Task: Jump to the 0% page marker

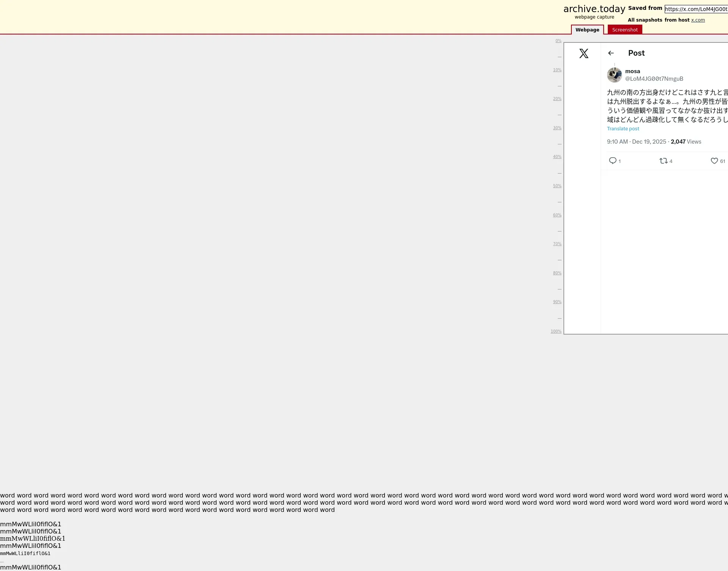Action: [558, 41]
